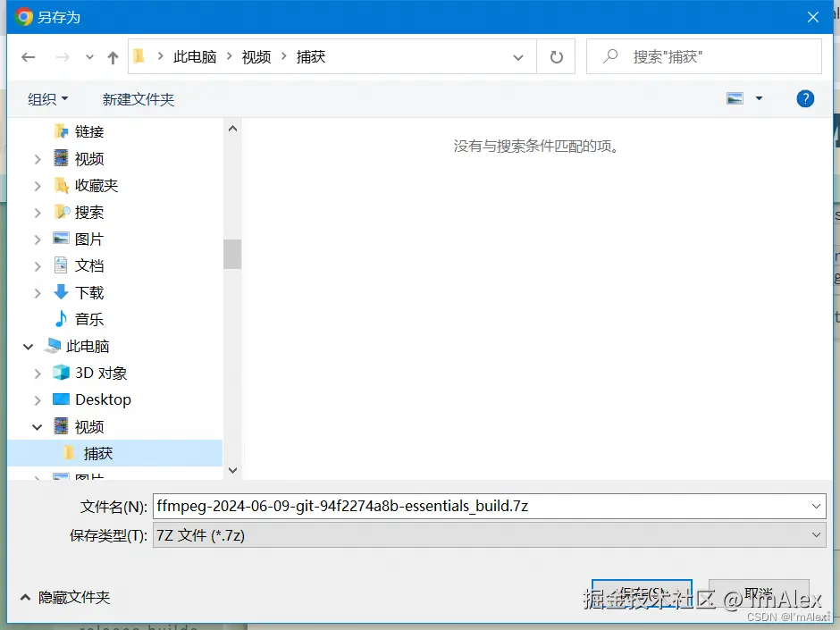
Task: Open the address bar path dropdown arrow
Action: pos(518,56)
